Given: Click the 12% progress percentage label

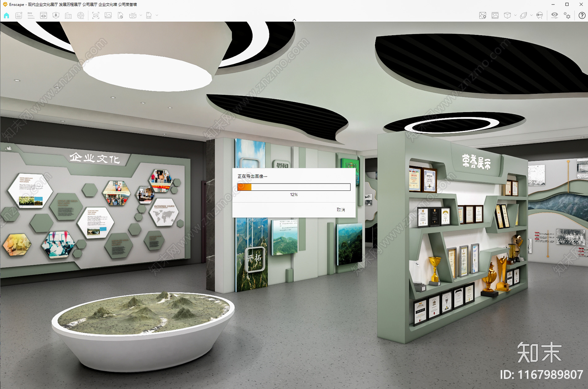Looking at the screenshot, I should click(x=294, y=195).
